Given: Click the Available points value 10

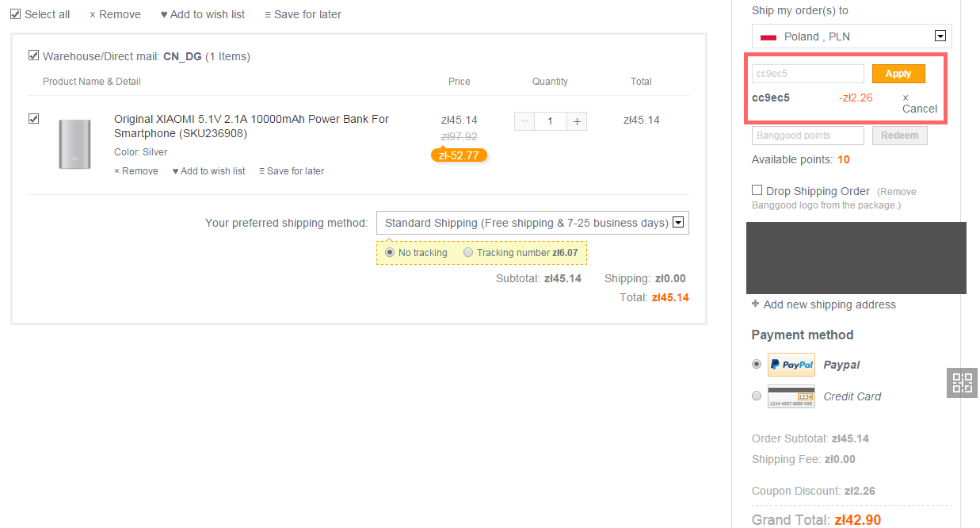Looking at the screenshot, I should click(844, 159).
